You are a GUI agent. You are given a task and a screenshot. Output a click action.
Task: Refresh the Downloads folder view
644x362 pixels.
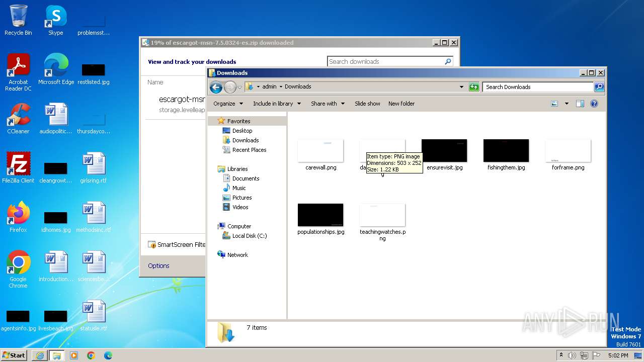(x=473, y=87)
